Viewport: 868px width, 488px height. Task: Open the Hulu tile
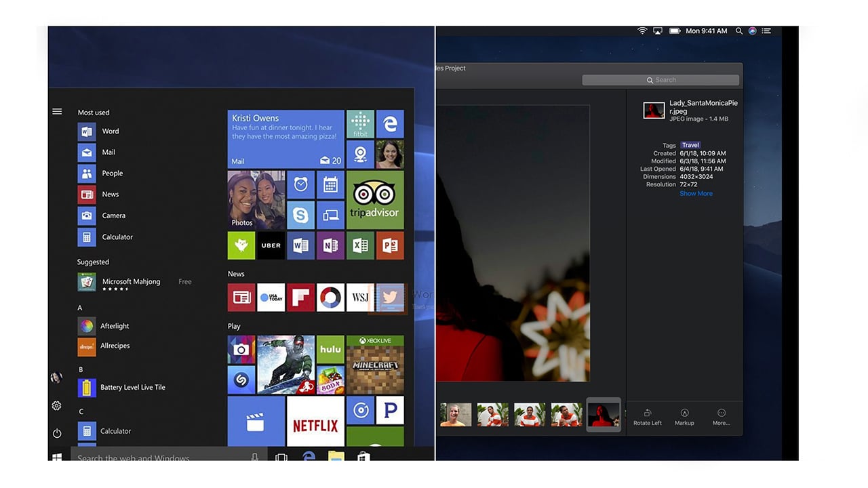coord(330,350)
